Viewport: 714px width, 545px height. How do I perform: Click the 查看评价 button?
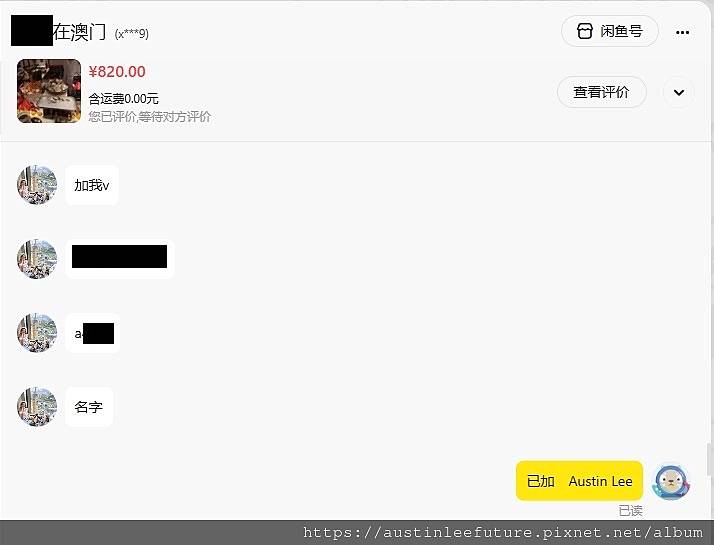(x=602, y=92)
